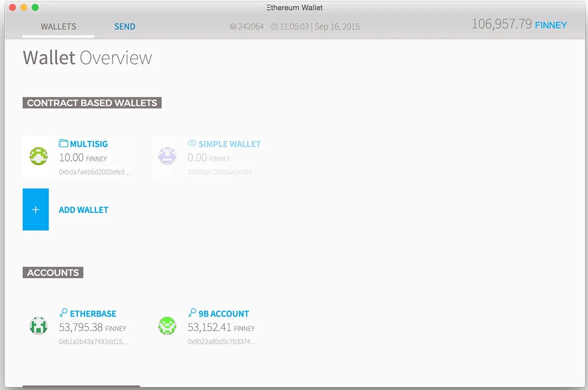Open the SEND tab
Image resolution: width=588 pixels, height=390 pixels.
click(x=124, y=26)
